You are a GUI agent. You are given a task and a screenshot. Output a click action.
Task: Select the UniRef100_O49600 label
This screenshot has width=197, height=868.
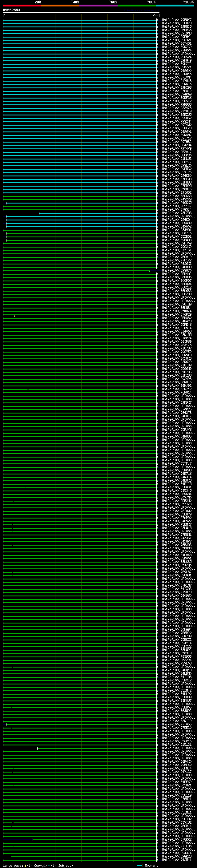(x=177, y=71)
